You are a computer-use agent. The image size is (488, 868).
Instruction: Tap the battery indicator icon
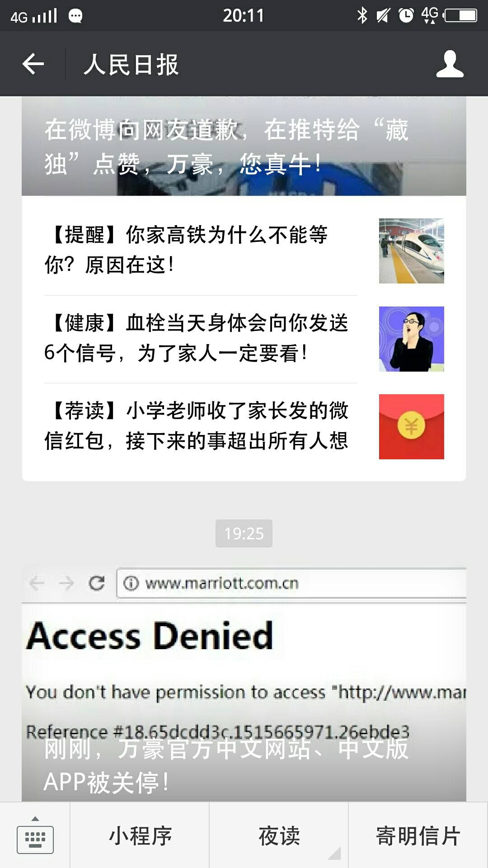461,15
